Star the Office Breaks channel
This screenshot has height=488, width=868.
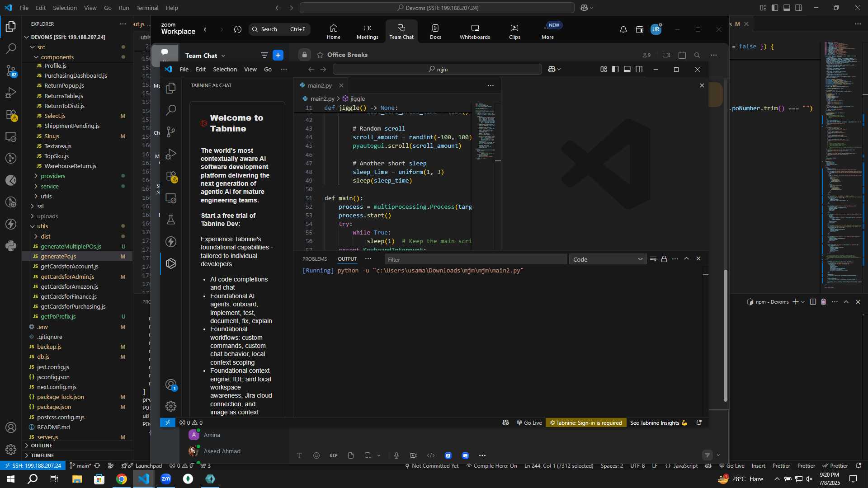click(320, 55)
